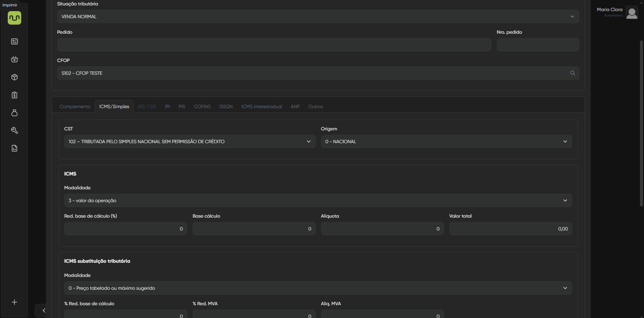The image size is (644, 318).
Task: Switch to the ICMS interestadual tab
Action: tap(261, 106)
